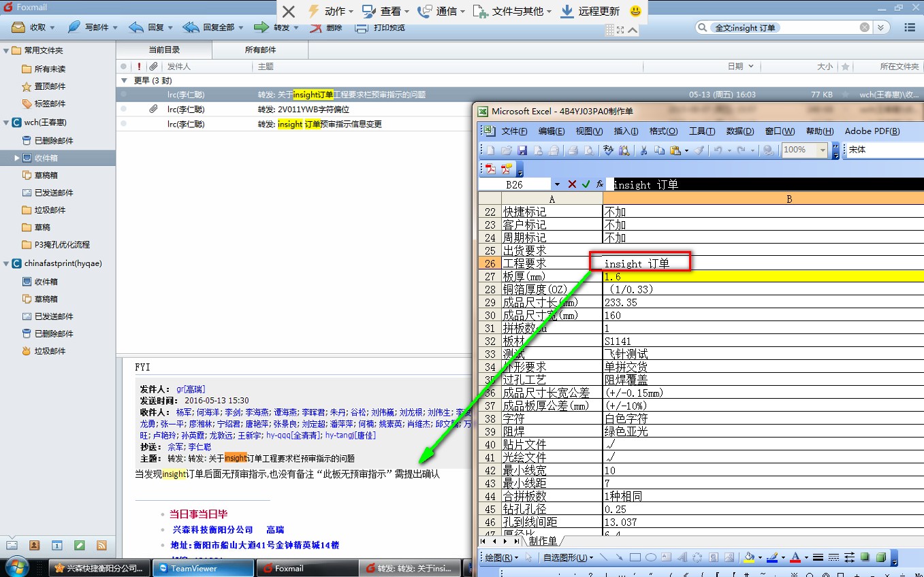Open the Foxmail main menu hamburger icon
Viewport: 924px width, 577px height.
click(x=910, y=28)
